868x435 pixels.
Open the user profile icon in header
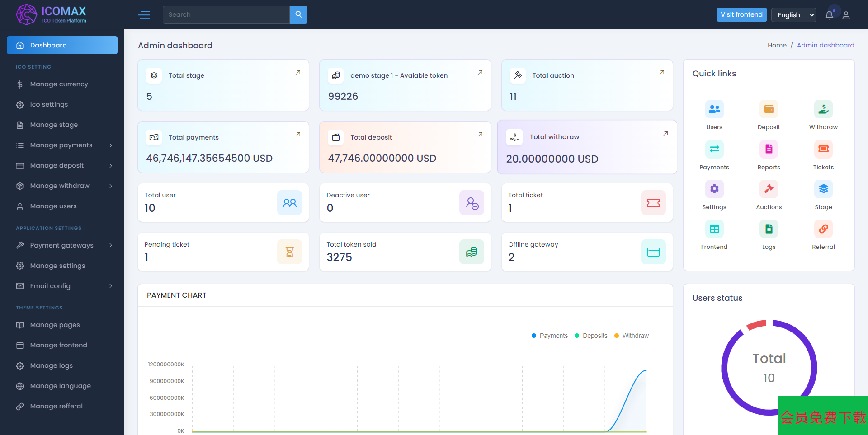point(846,15)
